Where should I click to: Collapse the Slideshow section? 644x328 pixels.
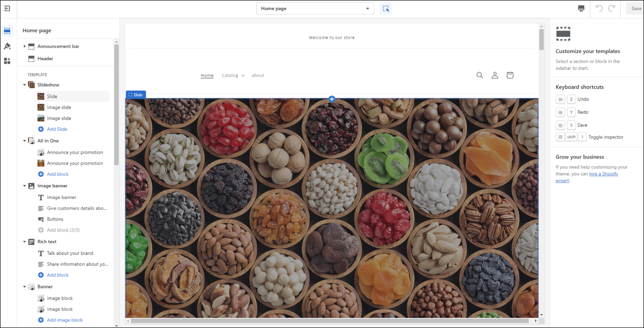(25, 85)
